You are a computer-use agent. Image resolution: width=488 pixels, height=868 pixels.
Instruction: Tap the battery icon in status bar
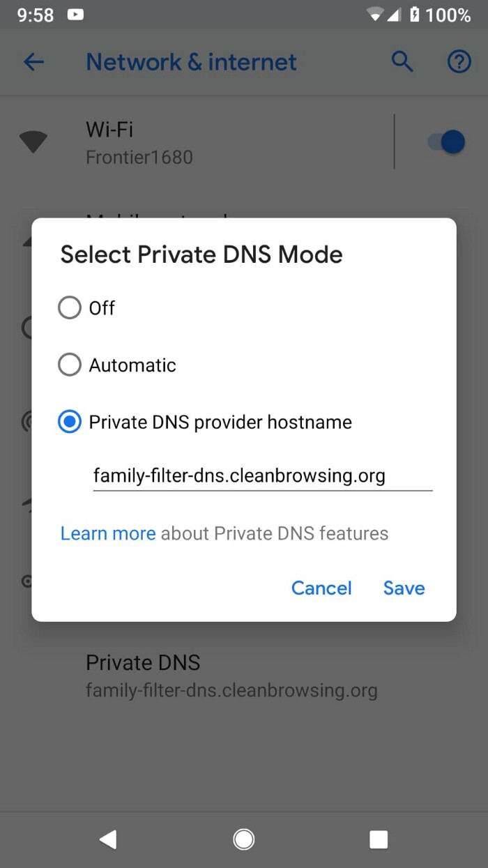click(415, 15)
